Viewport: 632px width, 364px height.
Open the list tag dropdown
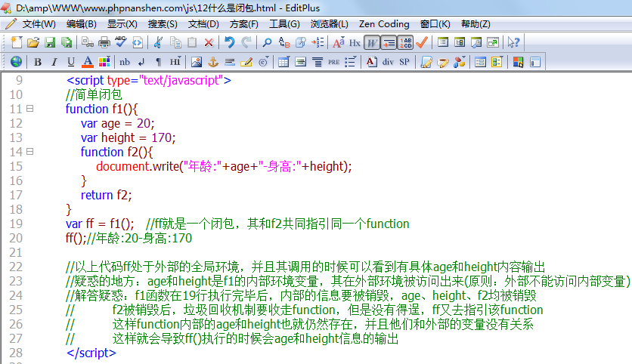tap(350, 62)
